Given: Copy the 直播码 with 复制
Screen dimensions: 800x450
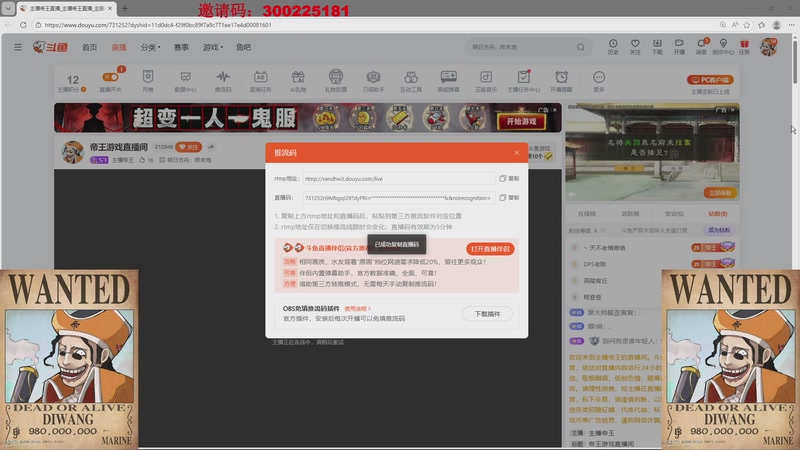Looking at the screenshot, I should [x=509, y=197].
